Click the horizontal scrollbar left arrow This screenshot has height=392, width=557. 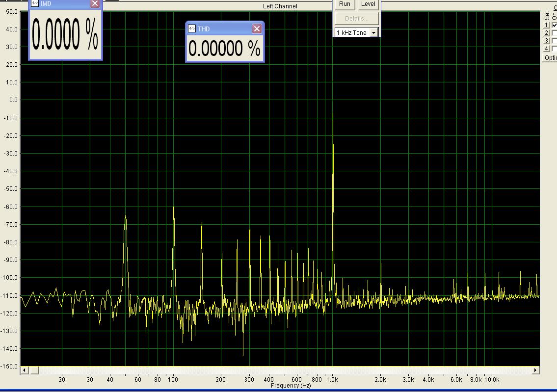[x=24, y=370]
